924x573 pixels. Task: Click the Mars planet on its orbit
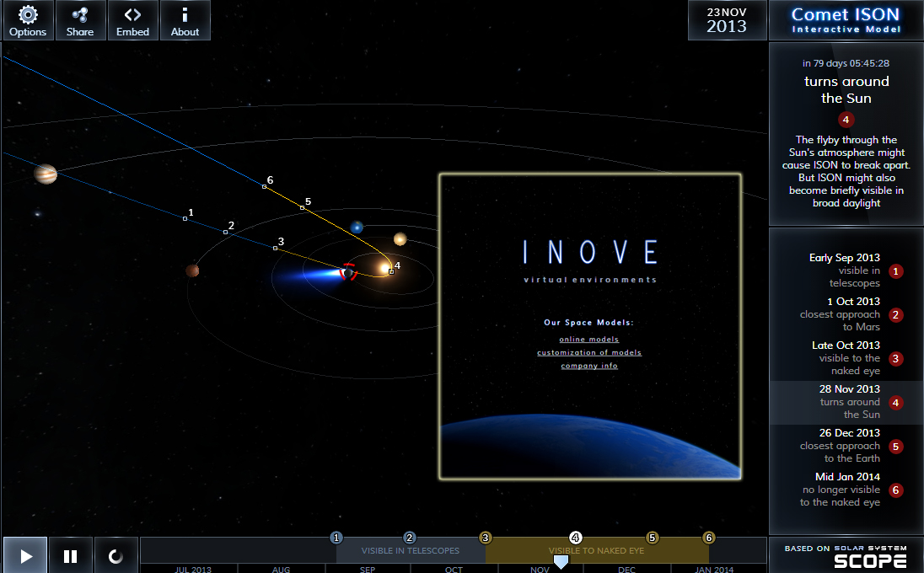point(192,270)
